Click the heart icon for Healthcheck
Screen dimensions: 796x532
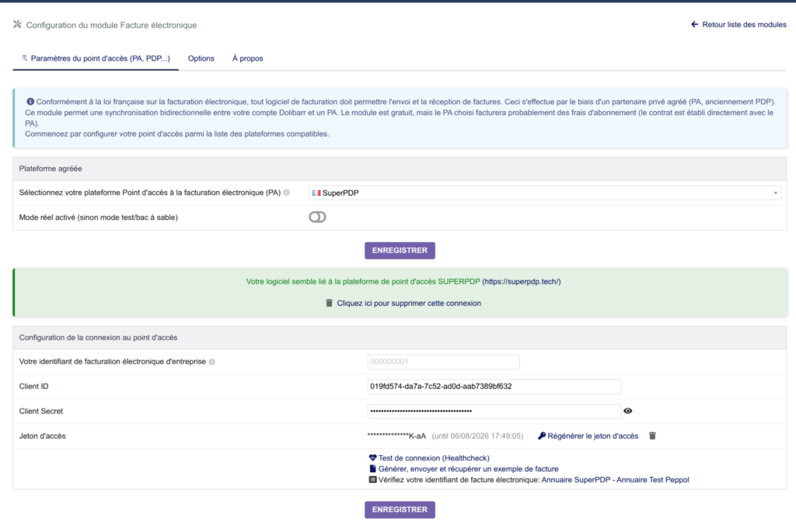[x=372, y=457]
